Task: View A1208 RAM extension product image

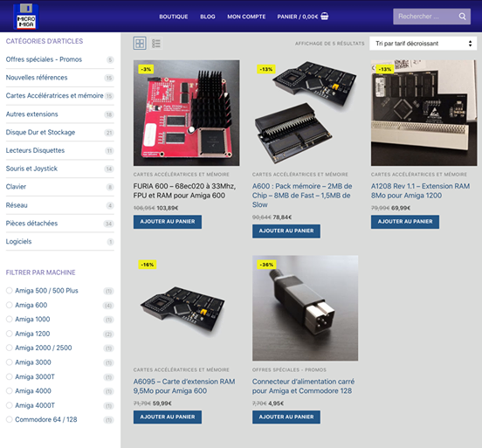Action: coord(423,113)
